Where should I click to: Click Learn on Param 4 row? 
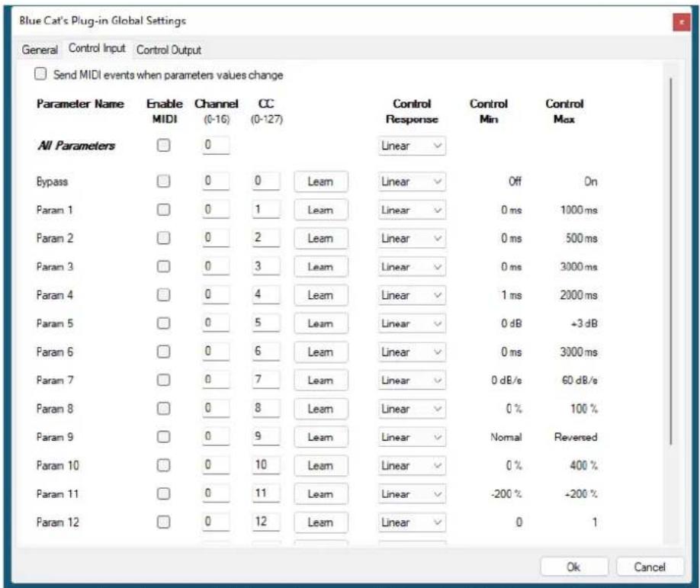pos(320,295)
